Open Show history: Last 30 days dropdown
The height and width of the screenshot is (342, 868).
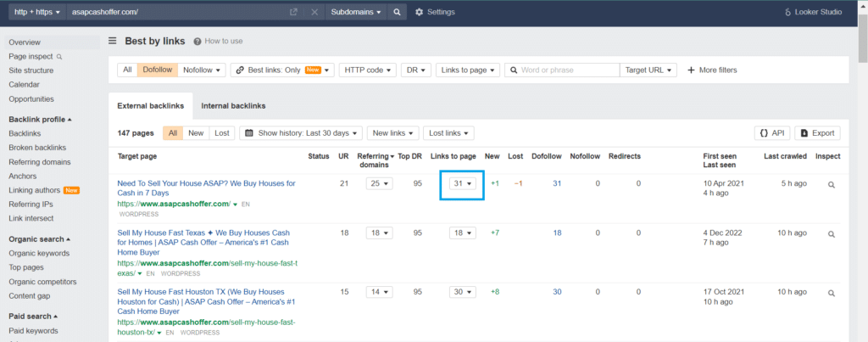(301, 133)
